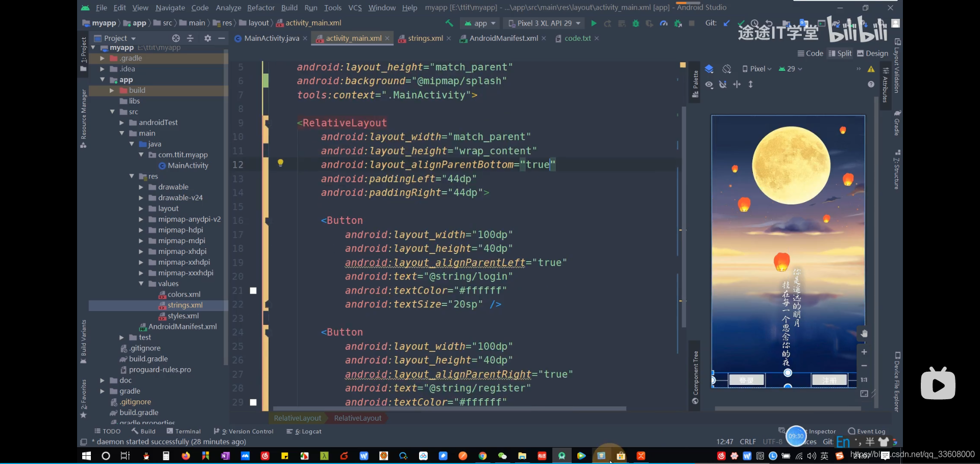Close the code.txt tab

[x=597, y=38]
